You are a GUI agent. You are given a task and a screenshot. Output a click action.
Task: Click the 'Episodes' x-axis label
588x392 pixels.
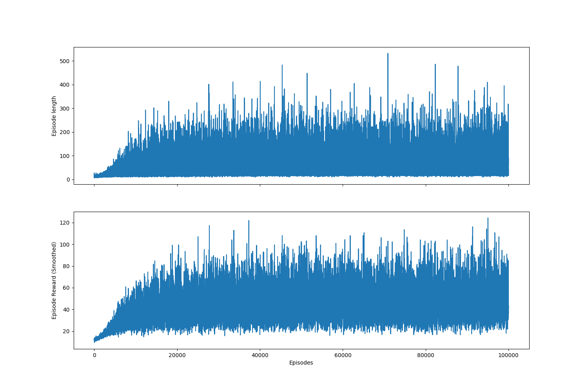(x=301, y=363)
